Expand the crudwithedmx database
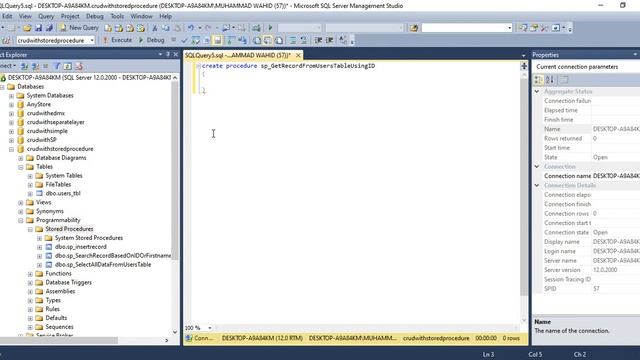 tap(11, 113)
